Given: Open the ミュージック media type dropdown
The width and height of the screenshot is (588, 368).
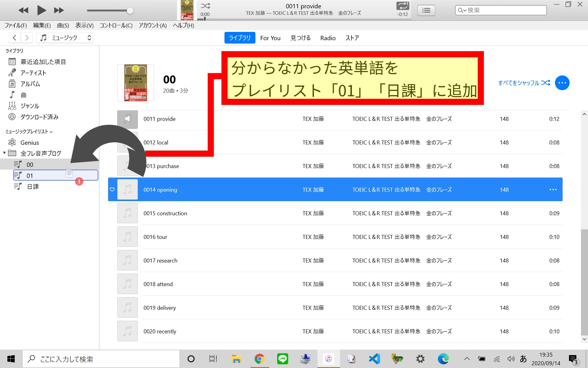Looking at the screenshot, I should [65, 38].
